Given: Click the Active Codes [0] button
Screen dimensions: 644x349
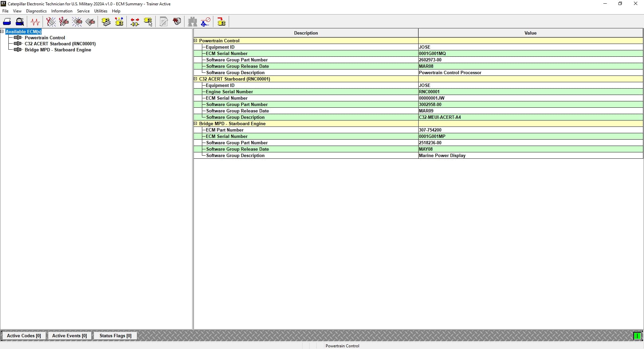Looking at the screenshot, I should [24, 336].
